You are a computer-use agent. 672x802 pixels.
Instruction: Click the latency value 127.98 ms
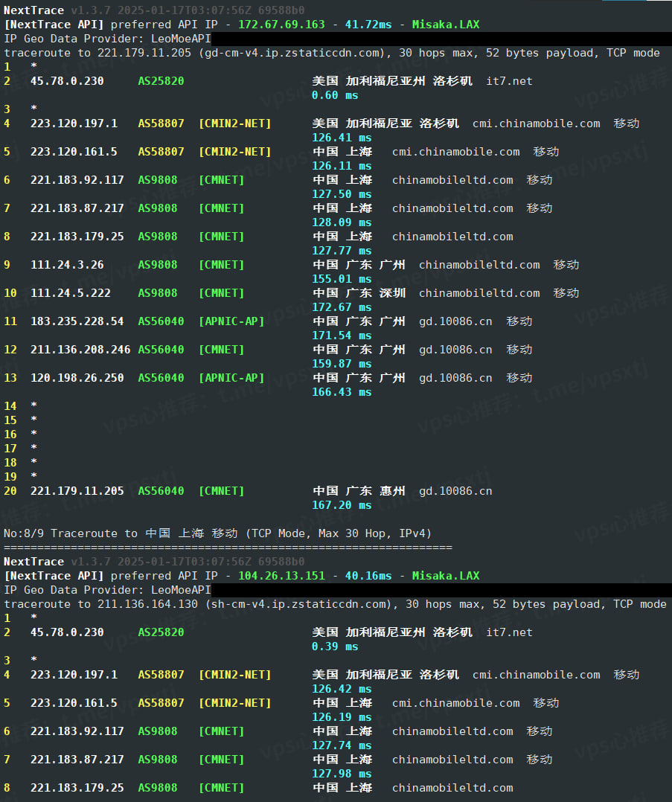pyautogui.click(x=342, y=774)
